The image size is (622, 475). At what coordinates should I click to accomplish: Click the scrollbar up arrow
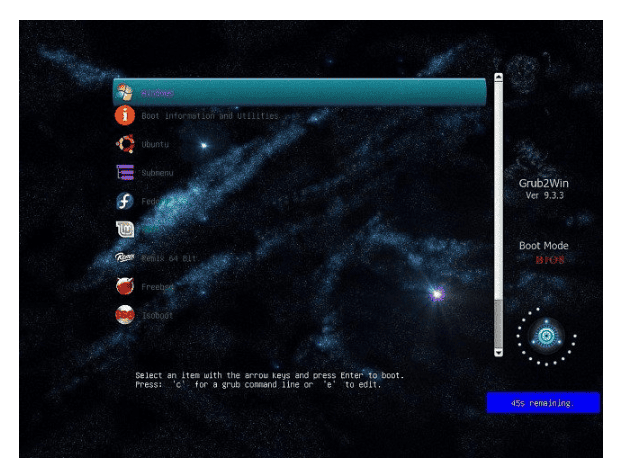[x=499, y=77]
